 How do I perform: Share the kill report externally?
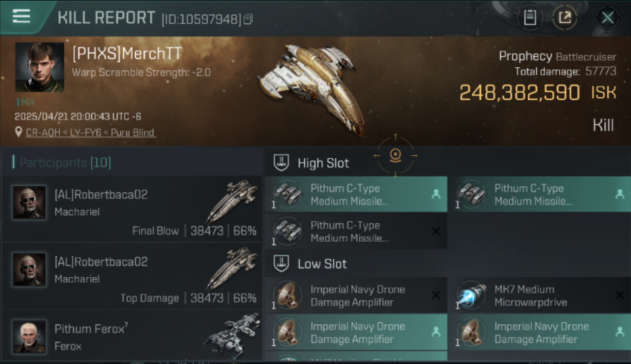[564, 18]
